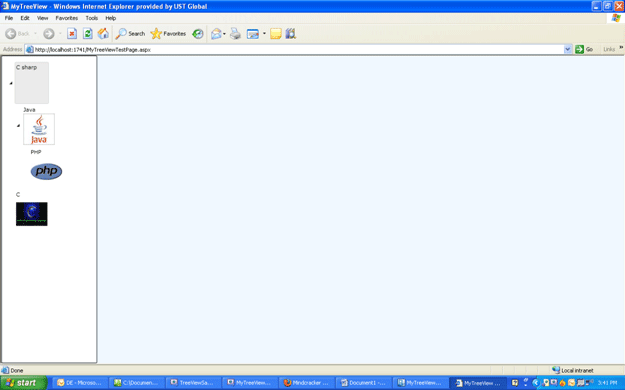Go to the Home page

coord(103,34)
